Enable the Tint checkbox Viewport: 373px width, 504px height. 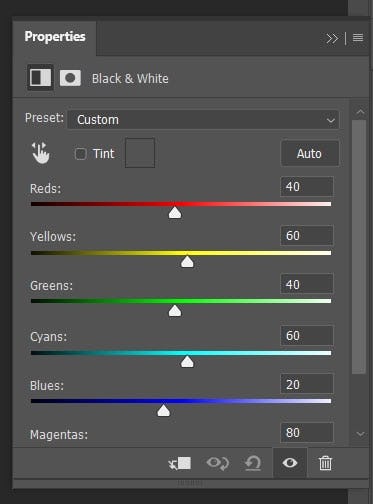(x=80, y=154)
